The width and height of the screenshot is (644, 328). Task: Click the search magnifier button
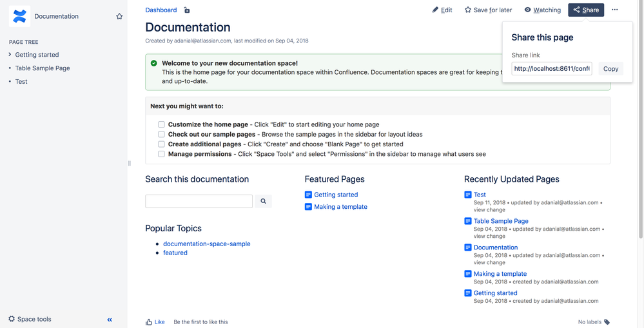click(263, 201)
